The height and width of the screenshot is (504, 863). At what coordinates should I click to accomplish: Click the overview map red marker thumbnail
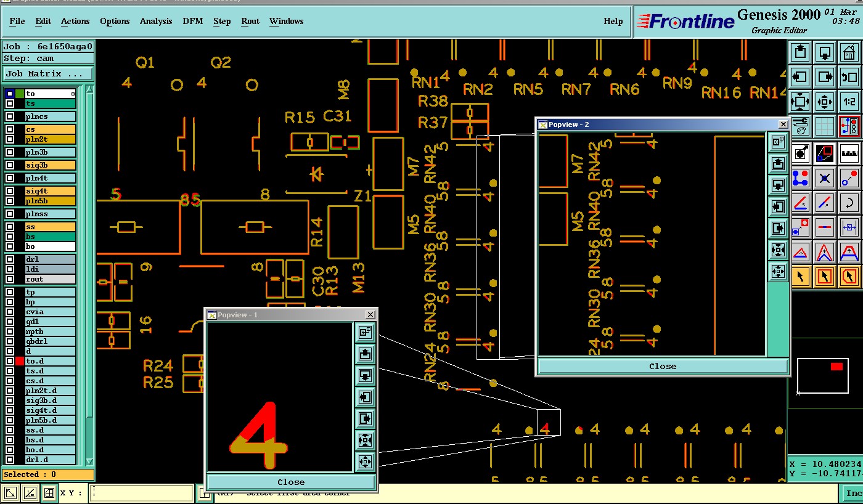click(x=836, y=367)
